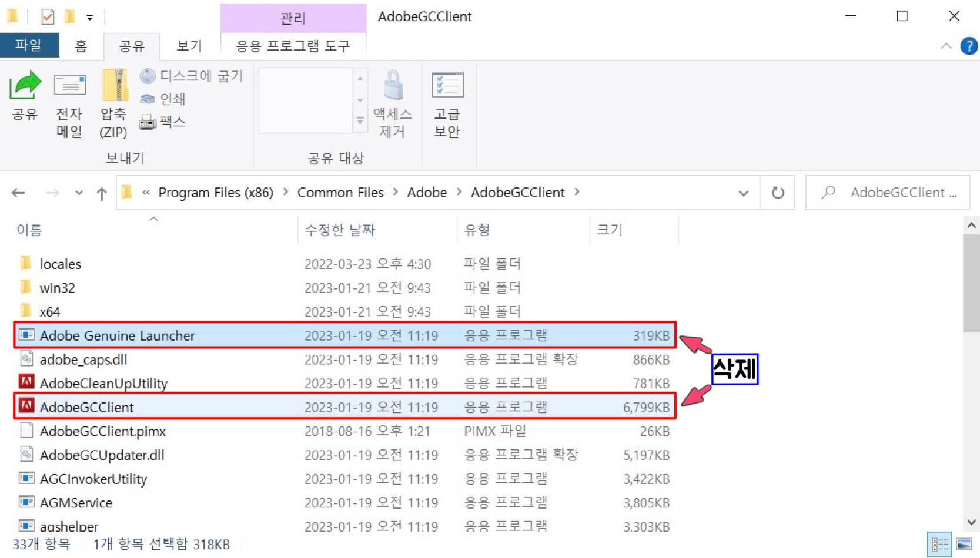The width and height of the screenshot is (980, 558).
Task: Switch to the View (보기) ribbon tab
Action: pos(189,46)
